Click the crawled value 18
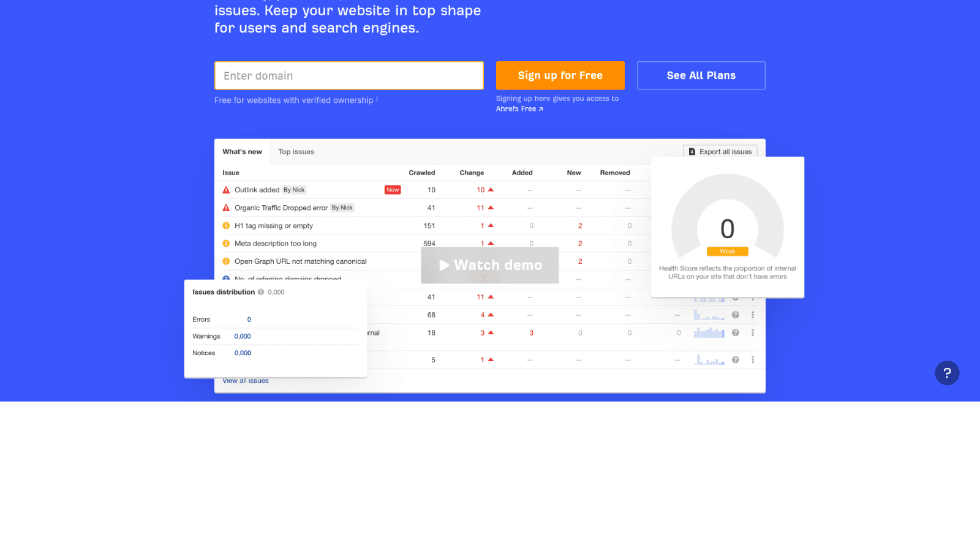The width and height of the screenshot is (980, 551). coord(431,332)
